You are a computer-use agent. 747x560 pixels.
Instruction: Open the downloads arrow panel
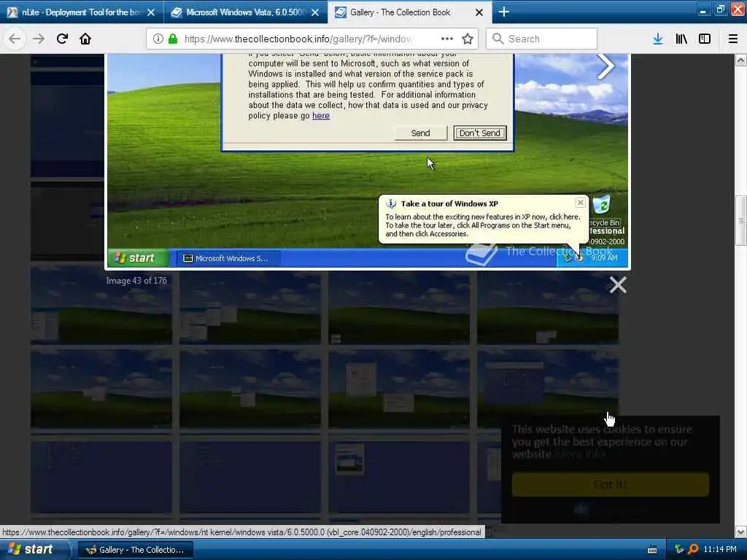[658, 39]
